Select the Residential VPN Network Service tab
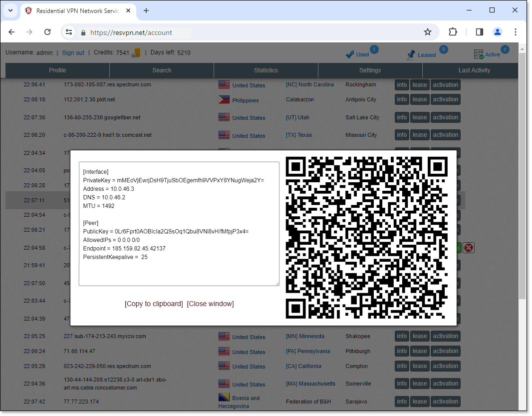Viewport: 532px width, 416px height. pos(78,11)
